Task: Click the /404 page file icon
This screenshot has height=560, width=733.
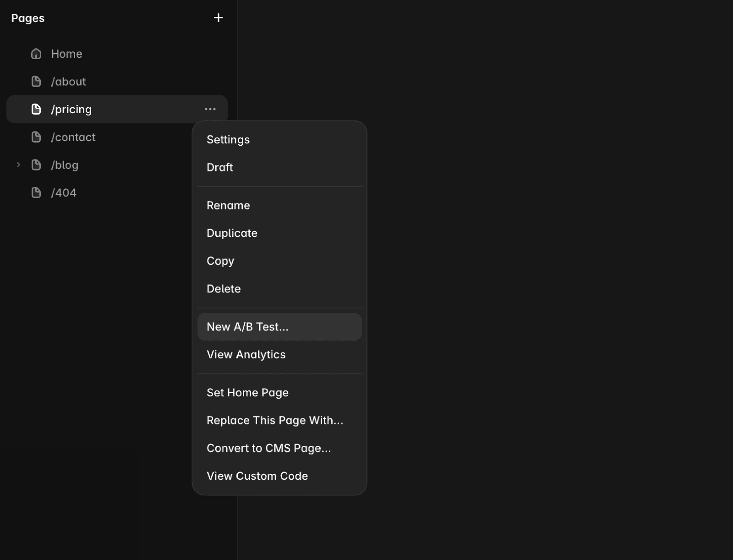Action: click(36, 192)
